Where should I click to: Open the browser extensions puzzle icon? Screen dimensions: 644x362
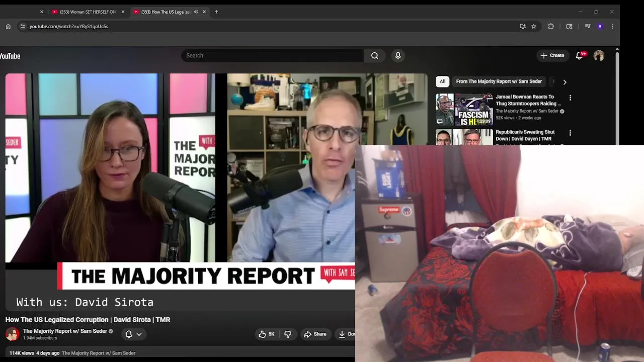pyautogui.click(x=551, y=26)
